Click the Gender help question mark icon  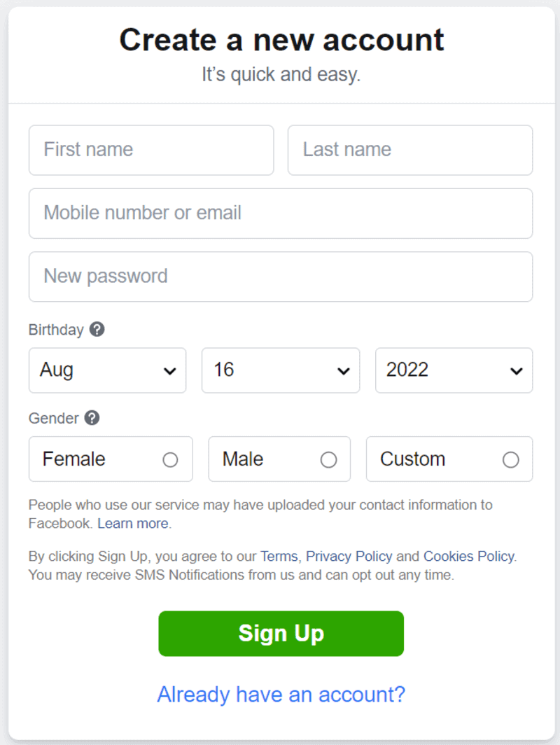click(x=92, y=418)
